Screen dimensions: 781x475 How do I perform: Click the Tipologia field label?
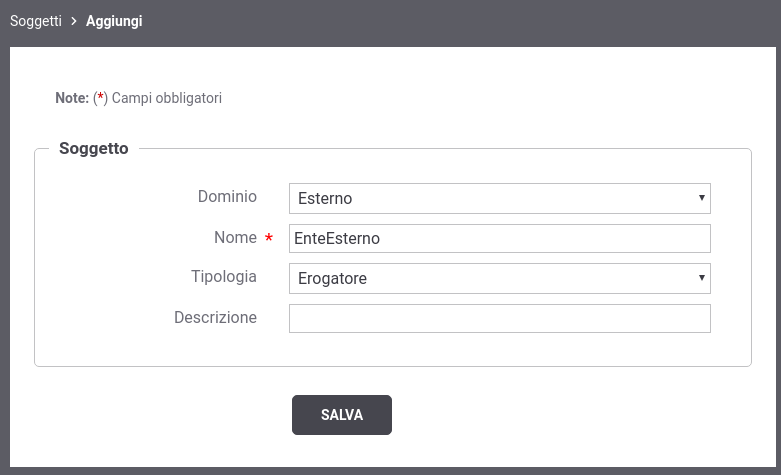click(224, 276)
